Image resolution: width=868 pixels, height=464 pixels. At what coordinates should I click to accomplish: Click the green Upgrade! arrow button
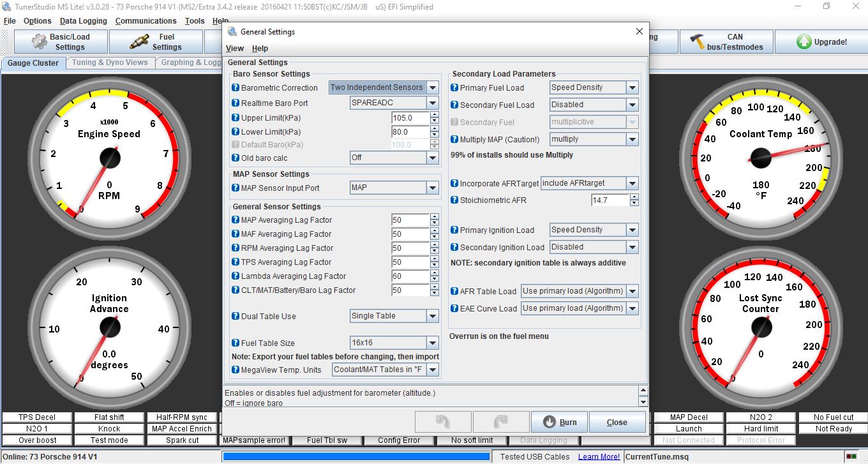pos(821,42)
